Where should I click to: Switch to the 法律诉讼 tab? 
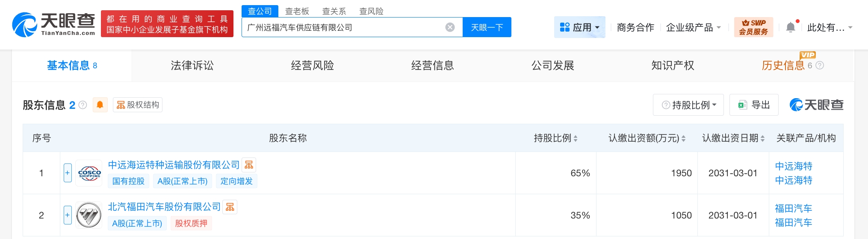(192, 65)
